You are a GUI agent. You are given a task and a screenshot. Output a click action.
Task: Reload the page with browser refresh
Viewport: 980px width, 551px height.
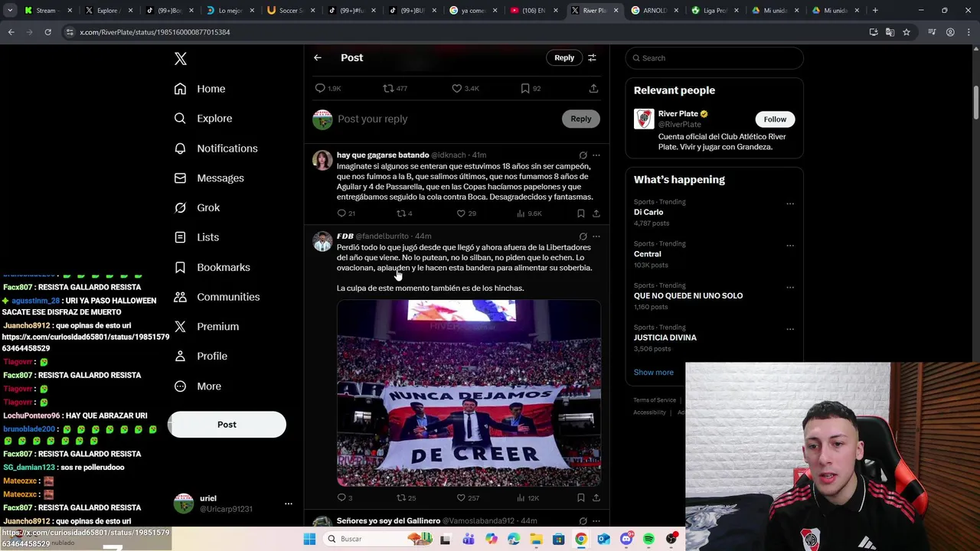(47, 32)
